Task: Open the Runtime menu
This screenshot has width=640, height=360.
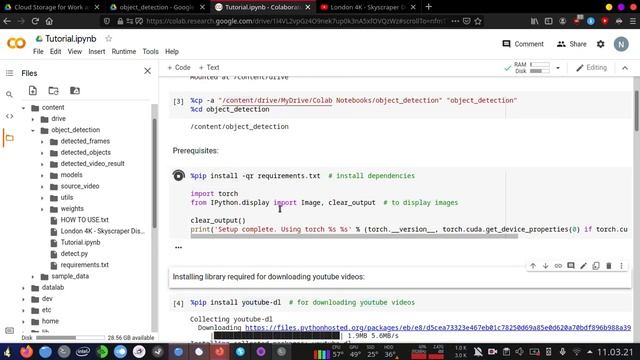Action: 124,51
